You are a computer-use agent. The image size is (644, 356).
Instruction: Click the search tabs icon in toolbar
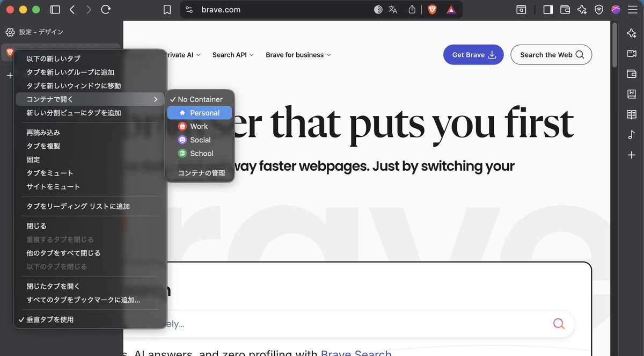pyautogui.click(x=521, y=10)
